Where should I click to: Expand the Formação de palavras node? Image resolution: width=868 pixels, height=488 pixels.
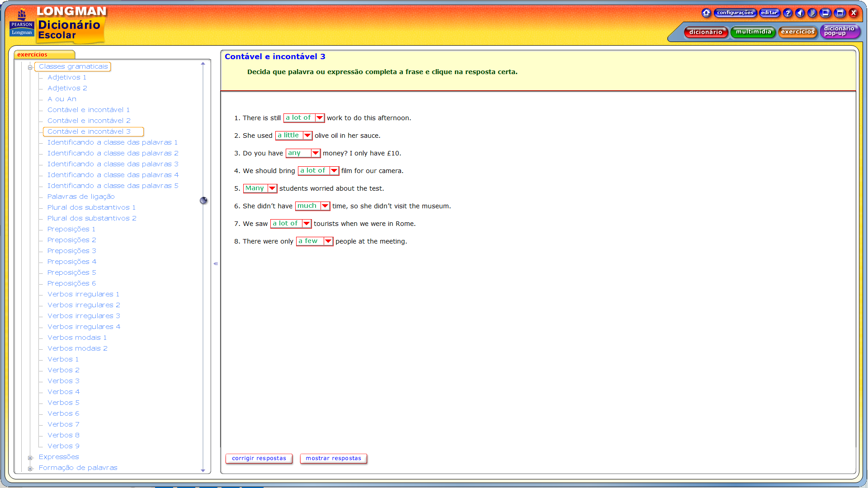point(30,469)
